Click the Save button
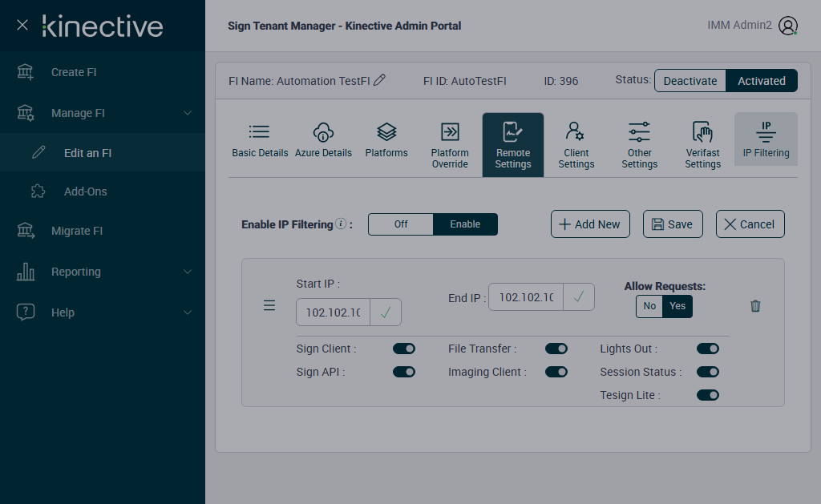The image size is (821, 504). 673,224
